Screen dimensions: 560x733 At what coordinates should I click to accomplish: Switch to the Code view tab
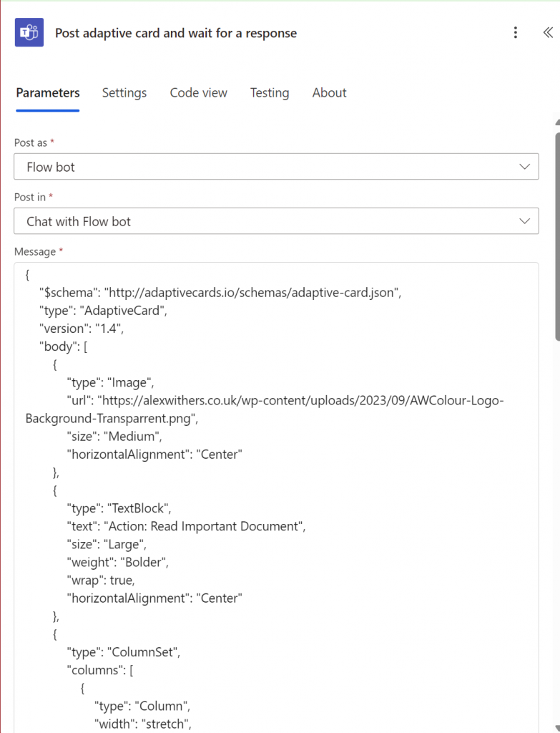pyautogui.click(x=198, y=92)
